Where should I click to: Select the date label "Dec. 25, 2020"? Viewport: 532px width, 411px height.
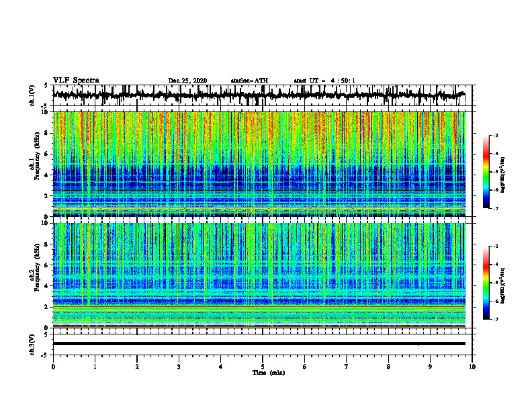coord(187,81)
